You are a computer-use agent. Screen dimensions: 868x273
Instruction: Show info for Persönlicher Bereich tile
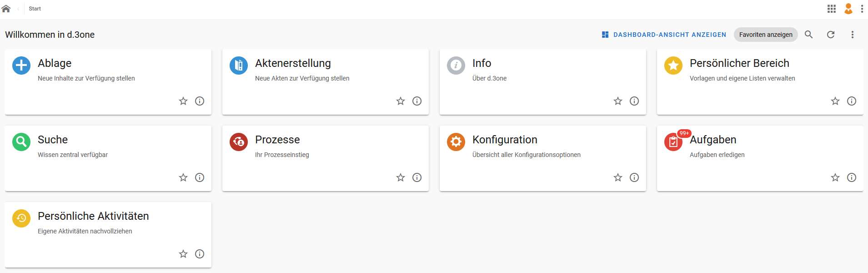pos(852,101)
